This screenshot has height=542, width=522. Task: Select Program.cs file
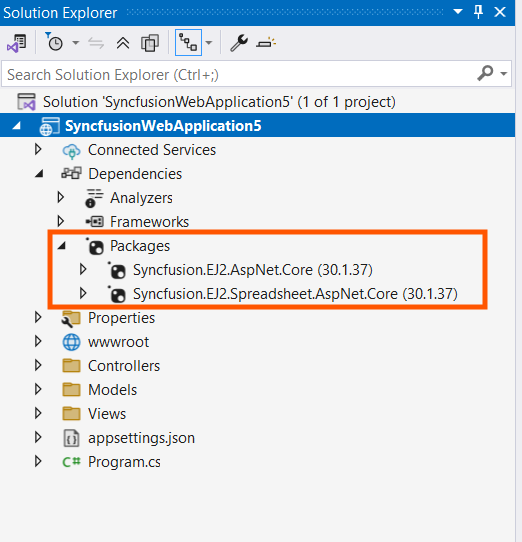124,461
